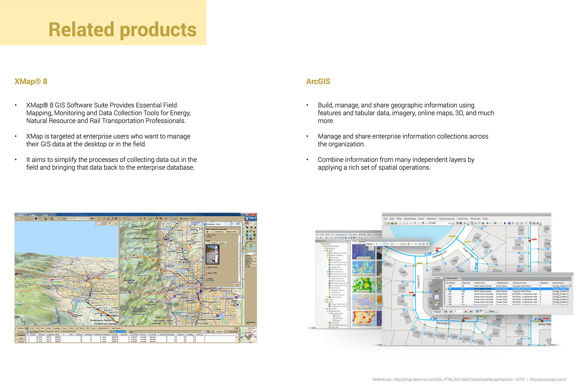Click the Manual button in Mileposts Form
The image size is (588, 386).
pyautogui.click(x=218, y=232)
